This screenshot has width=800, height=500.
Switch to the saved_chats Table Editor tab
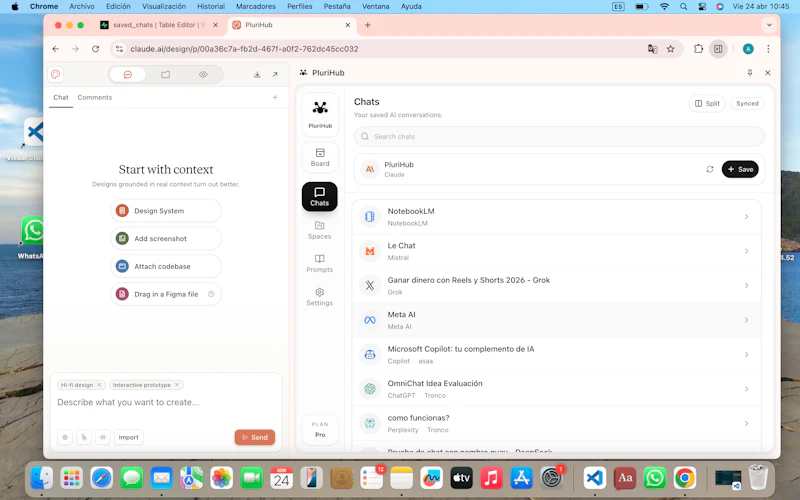click(x=159, y=25)
